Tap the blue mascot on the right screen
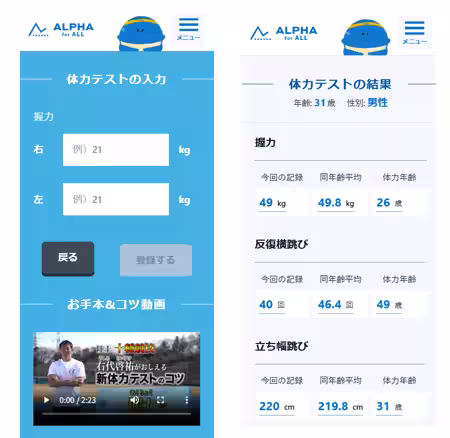This screenshot has height=438, width=450. pyautogui.click(x=366, y=37)
